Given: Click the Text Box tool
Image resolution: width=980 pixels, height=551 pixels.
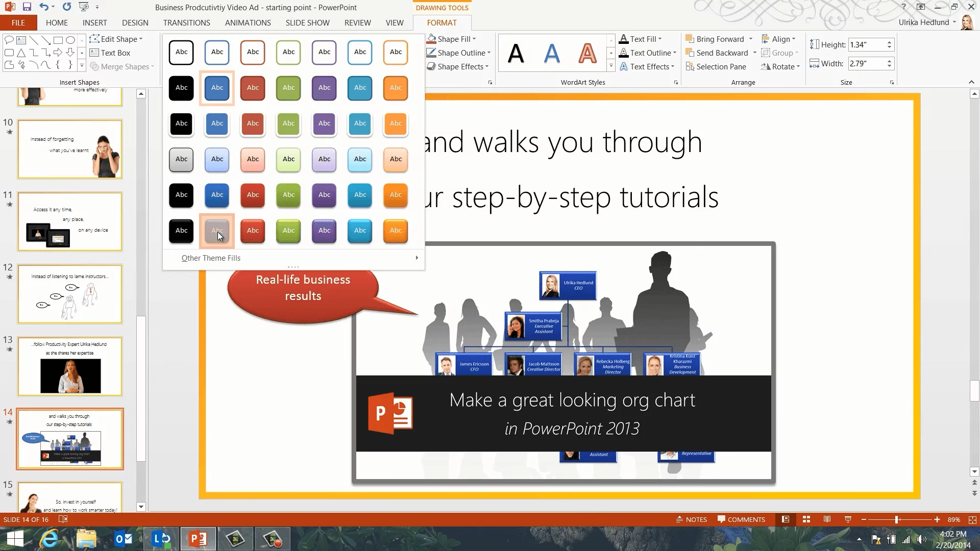Looking at the screenshot, I should click(x=110, y=53).
